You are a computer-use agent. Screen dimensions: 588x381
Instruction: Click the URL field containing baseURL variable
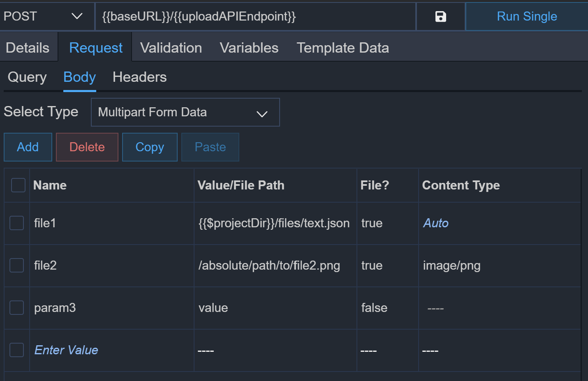click(x=255, y=16)
